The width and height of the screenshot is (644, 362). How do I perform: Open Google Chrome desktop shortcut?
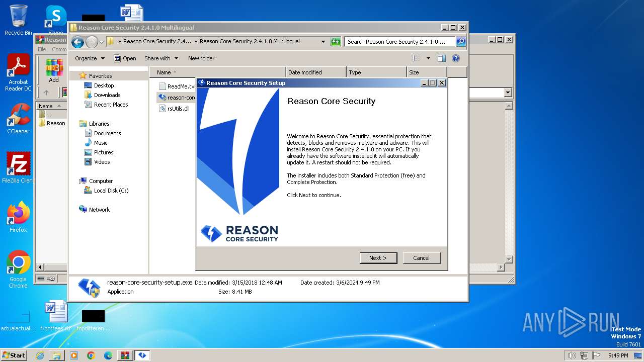[x=18, y=269]
